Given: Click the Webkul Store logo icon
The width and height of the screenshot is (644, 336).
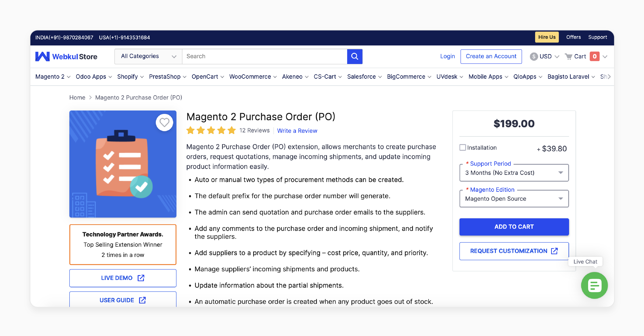Looking at the screenshot, I should [x=43, y=56].
